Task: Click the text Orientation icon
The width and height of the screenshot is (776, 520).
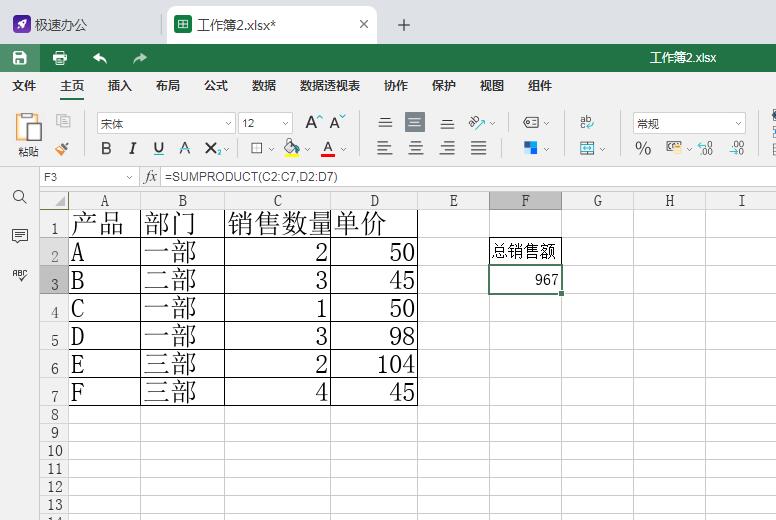Action: pyautogui.click(x=477, y=122)
